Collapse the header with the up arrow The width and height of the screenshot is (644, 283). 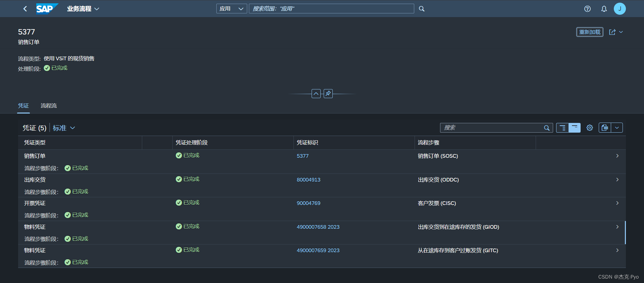point(316,93)
